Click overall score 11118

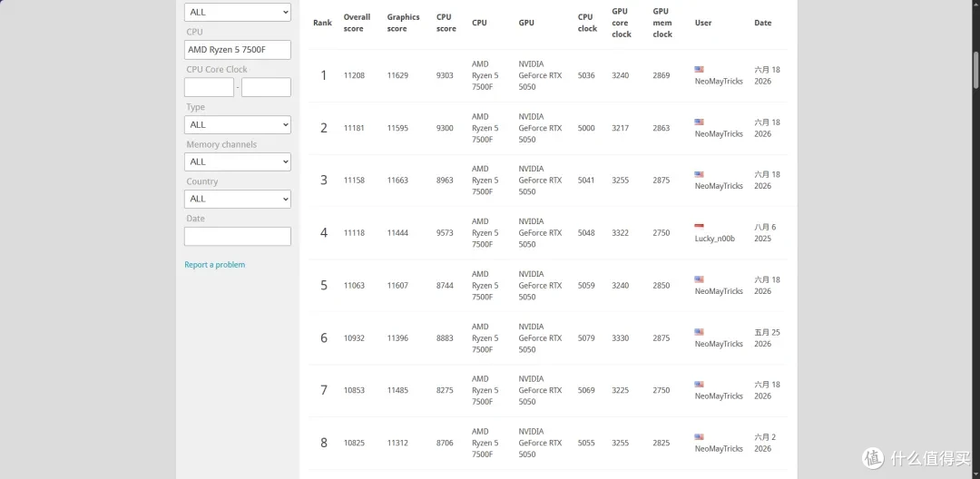tap(354, 233)
